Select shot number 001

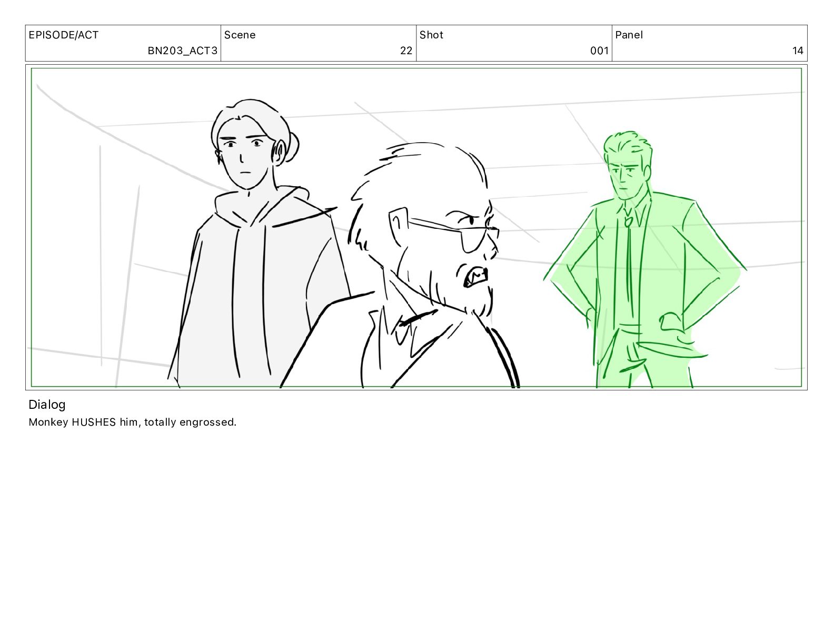pos(599,51)
